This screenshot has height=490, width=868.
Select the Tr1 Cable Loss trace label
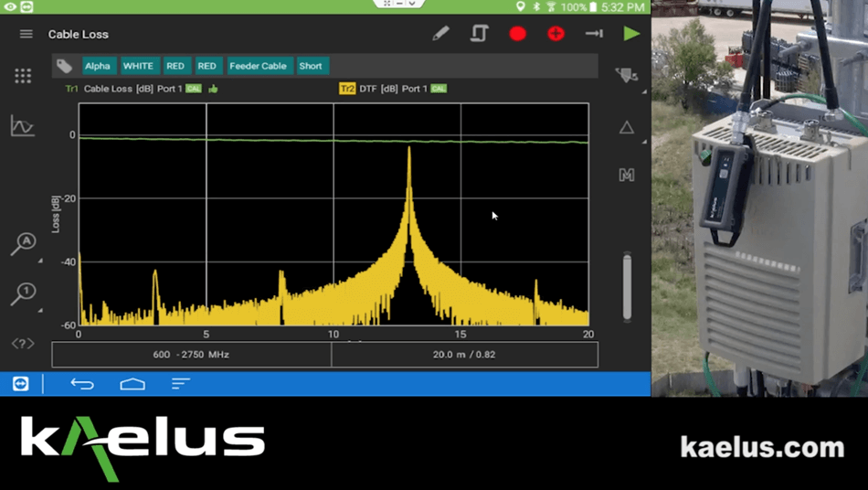coord(123,89)
